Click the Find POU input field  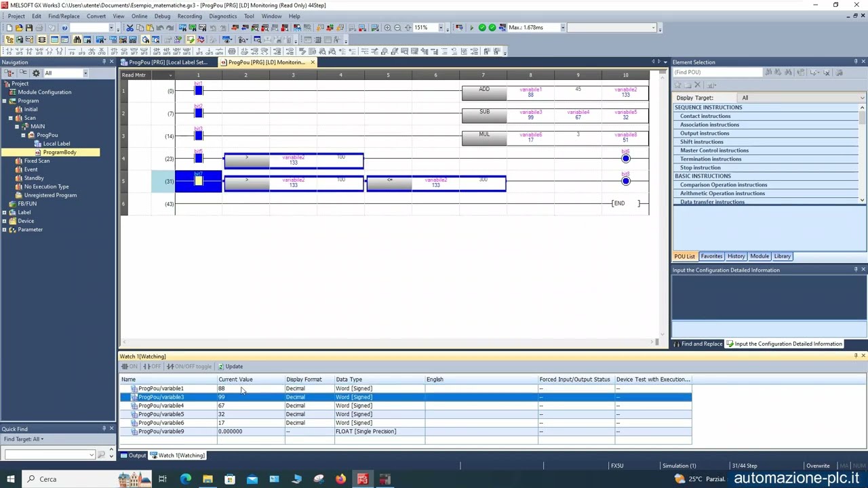[717, 73]
